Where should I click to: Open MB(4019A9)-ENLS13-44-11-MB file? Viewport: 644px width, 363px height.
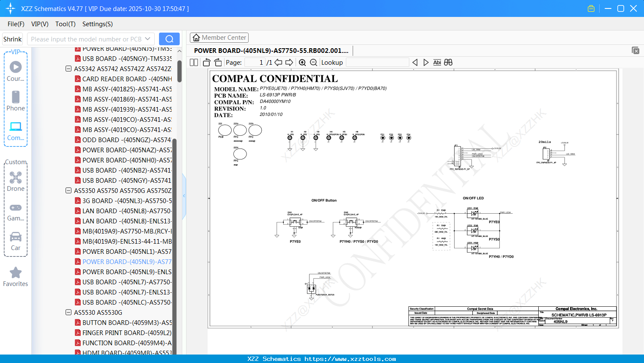coord(123,241)
